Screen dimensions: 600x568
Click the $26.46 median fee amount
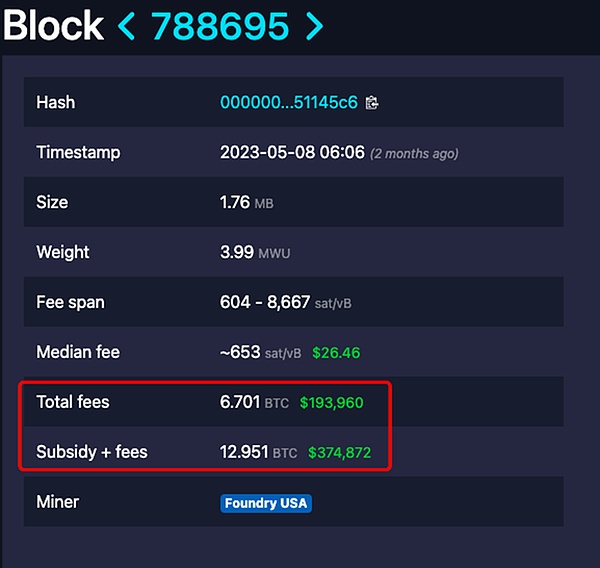click(x=336, y=352)
